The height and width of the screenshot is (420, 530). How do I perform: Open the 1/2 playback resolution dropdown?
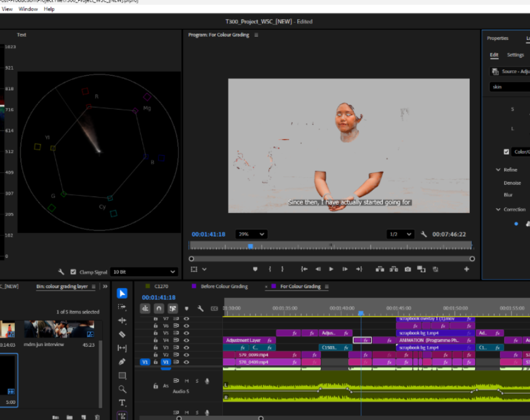click(400, 234)
